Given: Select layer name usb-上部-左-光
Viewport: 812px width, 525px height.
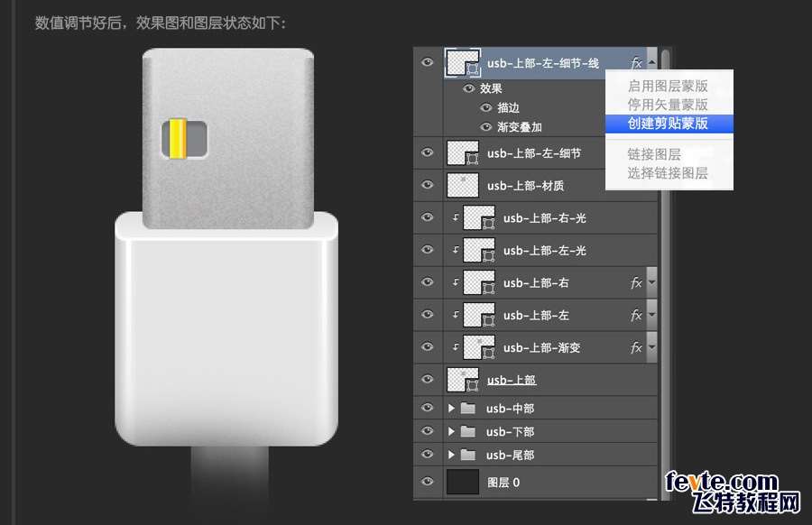Looking at the screenshot, I should point(545,250).
